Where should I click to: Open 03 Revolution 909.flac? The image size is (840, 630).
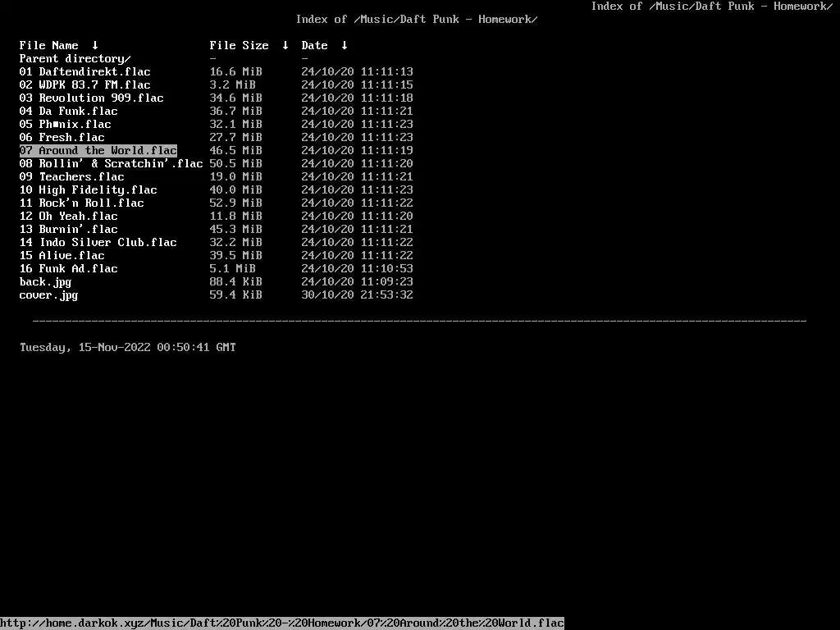tap(91, 98)
